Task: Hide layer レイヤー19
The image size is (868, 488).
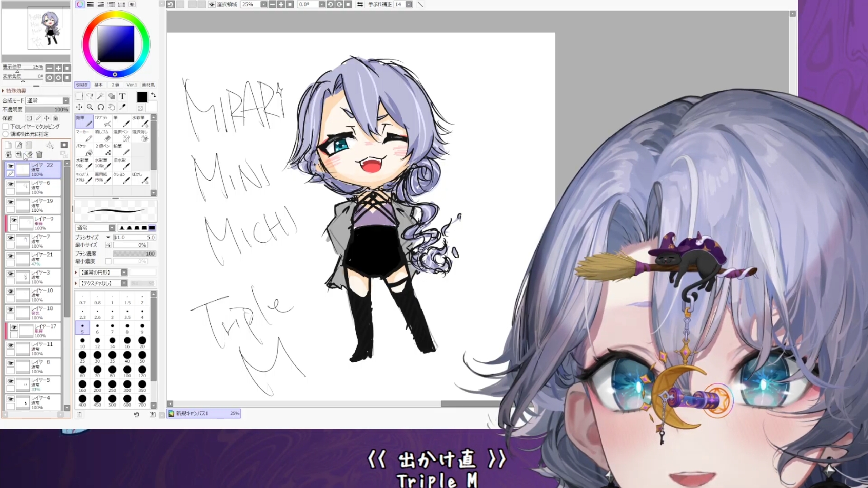Action: click(11, 202)
